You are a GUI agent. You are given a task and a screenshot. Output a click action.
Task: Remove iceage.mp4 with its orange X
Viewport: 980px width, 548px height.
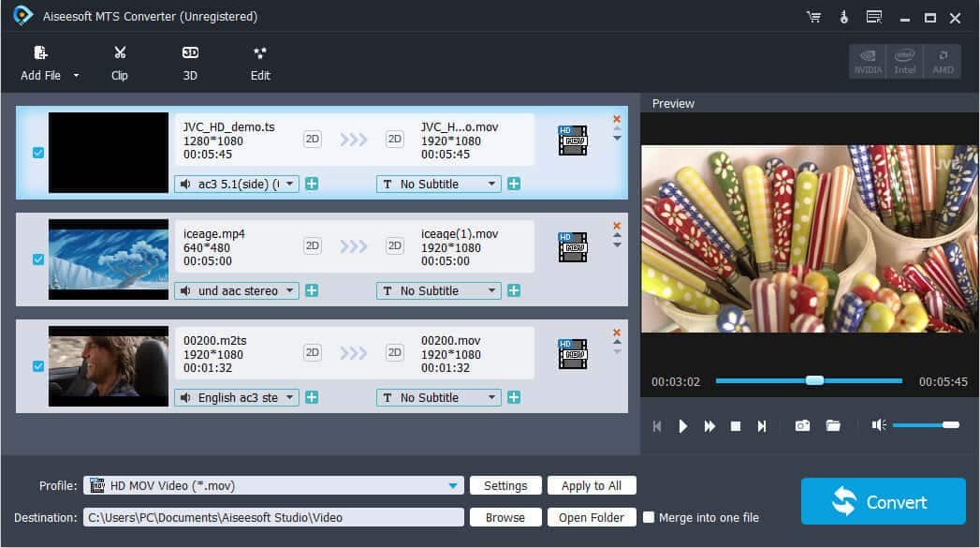(617, 226)
